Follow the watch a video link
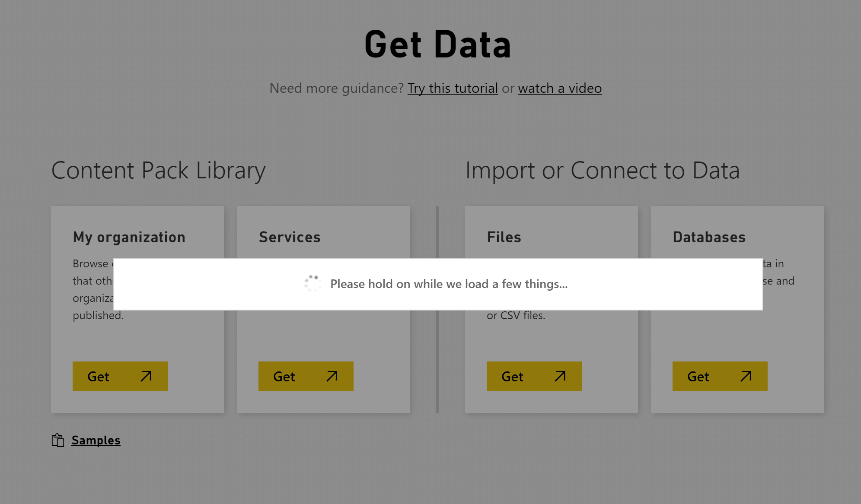Image resolution: width=861 pixels, height=504 pixels. point(560,88)
